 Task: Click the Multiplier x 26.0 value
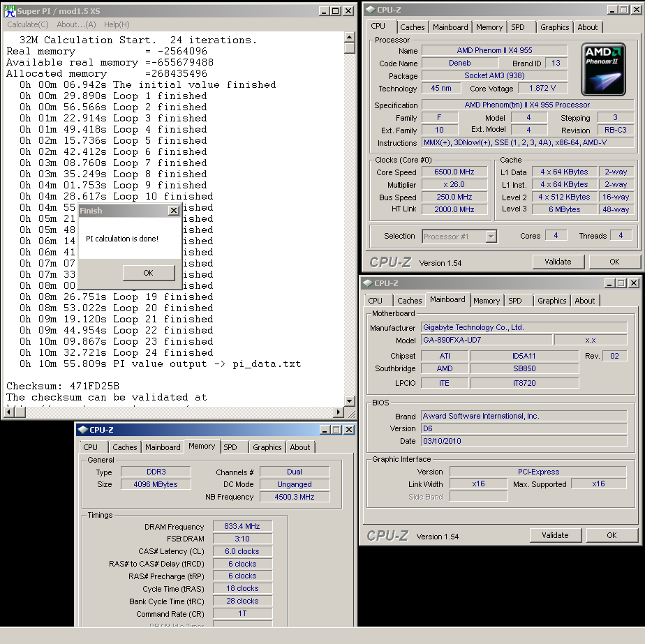(454, 185)
